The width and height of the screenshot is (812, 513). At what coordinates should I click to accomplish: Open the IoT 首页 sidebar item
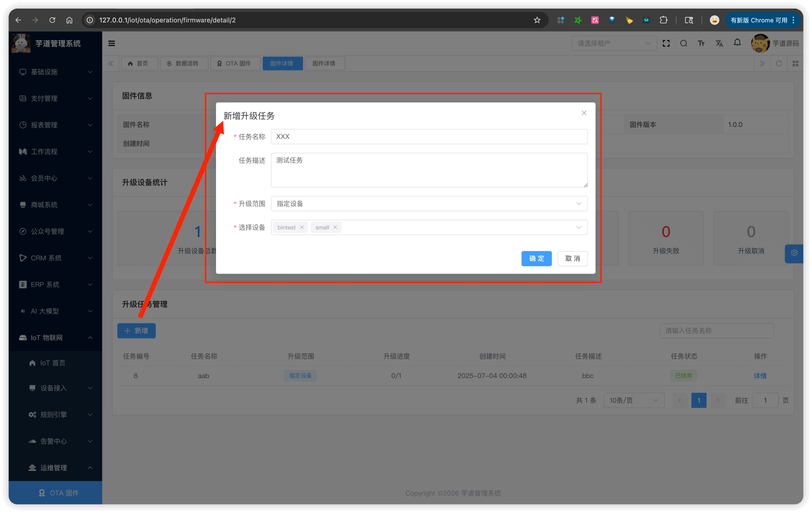pos(53,363)
